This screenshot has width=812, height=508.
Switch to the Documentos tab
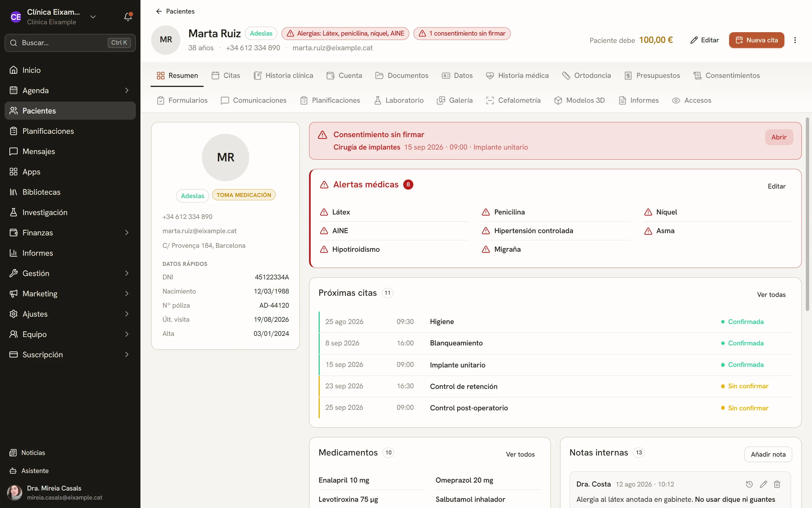coord(402,76)
